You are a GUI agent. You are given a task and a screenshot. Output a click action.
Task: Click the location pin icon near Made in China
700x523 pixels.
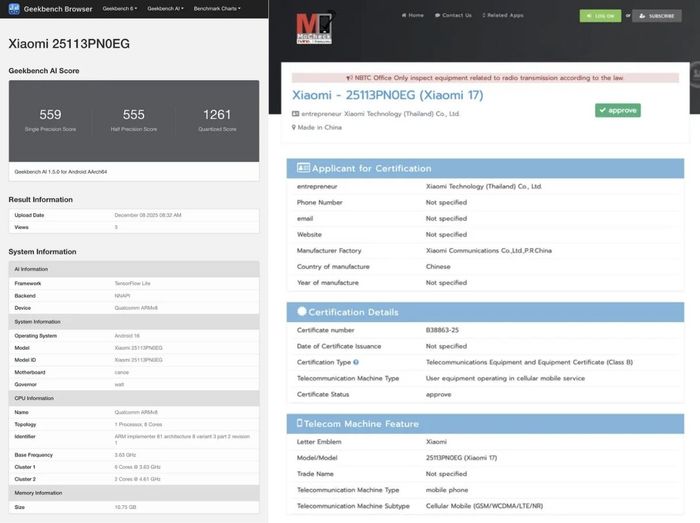click(x=294, y=128)
